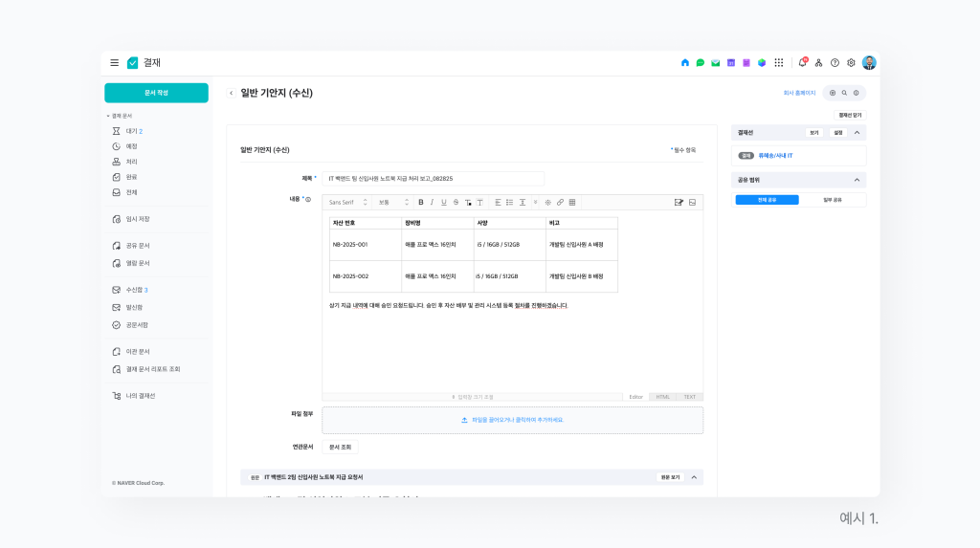Open the organization chart icon in header
The image size is (980, 548).
point(818,62)
